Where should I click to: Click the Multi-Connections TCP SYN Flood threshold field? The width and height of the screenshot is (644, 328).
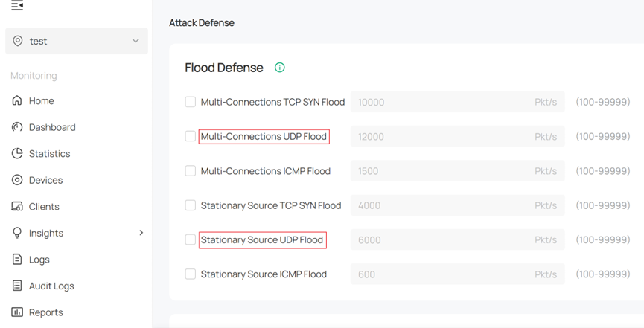458,102
